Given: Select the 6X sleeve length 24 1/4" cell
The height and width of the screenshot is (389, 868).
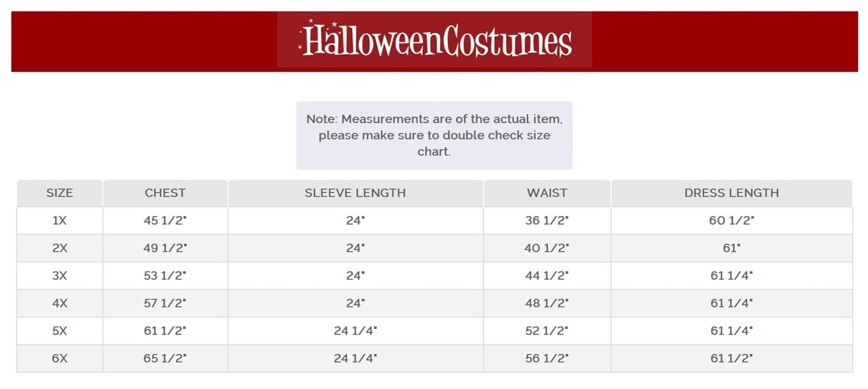Looking at the screenshot, I should [x=355, y=358].
